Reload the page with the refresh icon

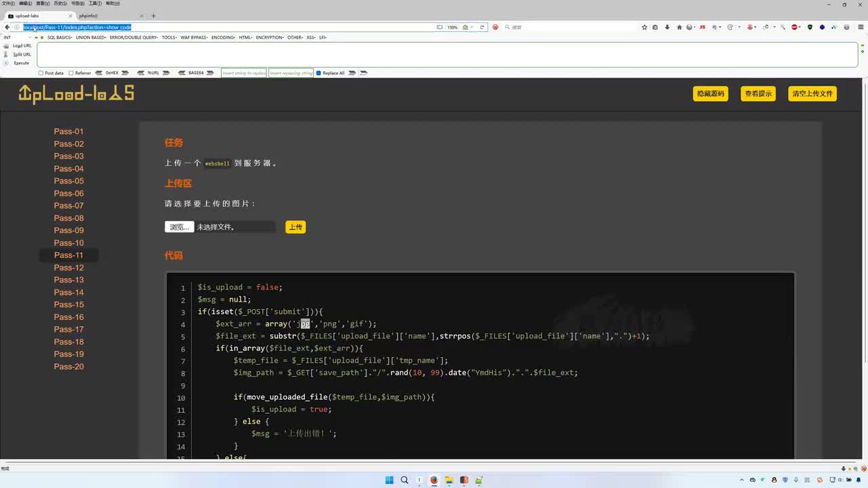point(482,27)
